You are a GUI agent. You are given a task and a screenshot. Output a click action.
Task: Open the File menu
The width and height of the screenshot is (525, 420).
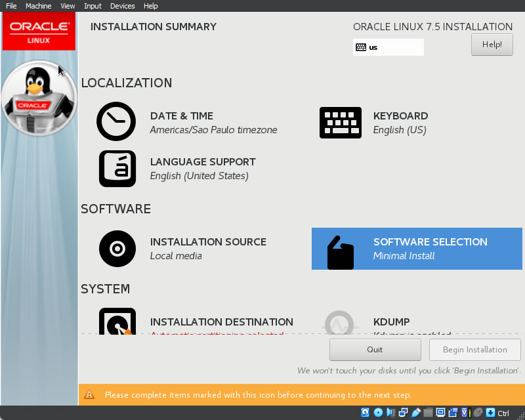click(x=11, y=6)
